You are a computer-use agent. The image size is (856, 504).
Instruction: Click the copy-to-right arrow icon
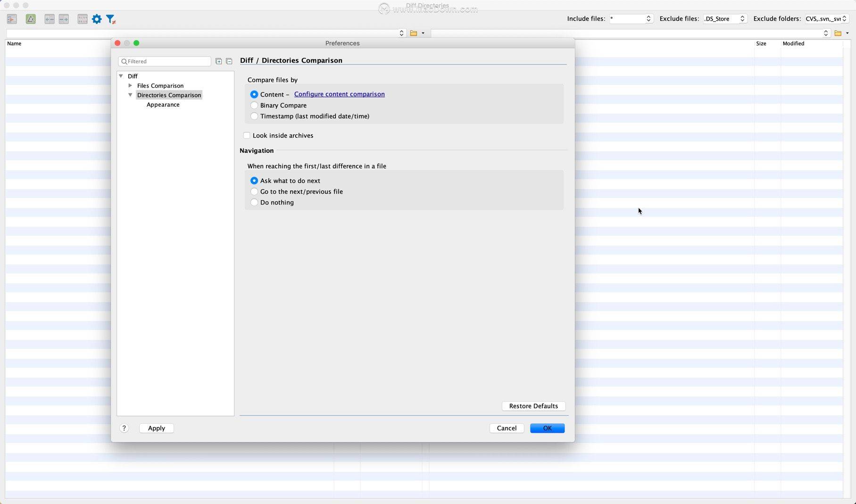tap(64, 19)
